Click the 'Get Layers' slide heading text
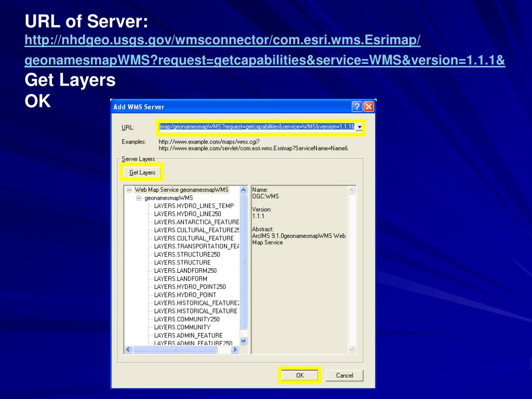This screenshot has height=399, width=532. (70, 80)
